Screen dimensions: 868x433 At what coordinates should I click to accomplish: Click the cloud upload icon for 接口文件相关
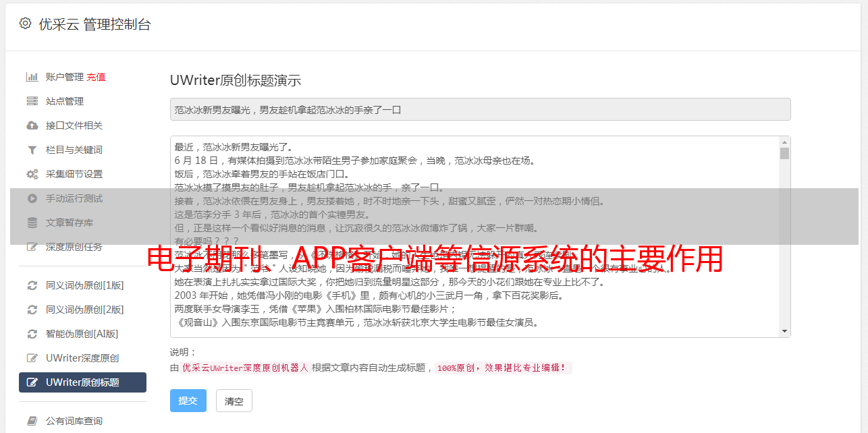click(x=32, y=125)
